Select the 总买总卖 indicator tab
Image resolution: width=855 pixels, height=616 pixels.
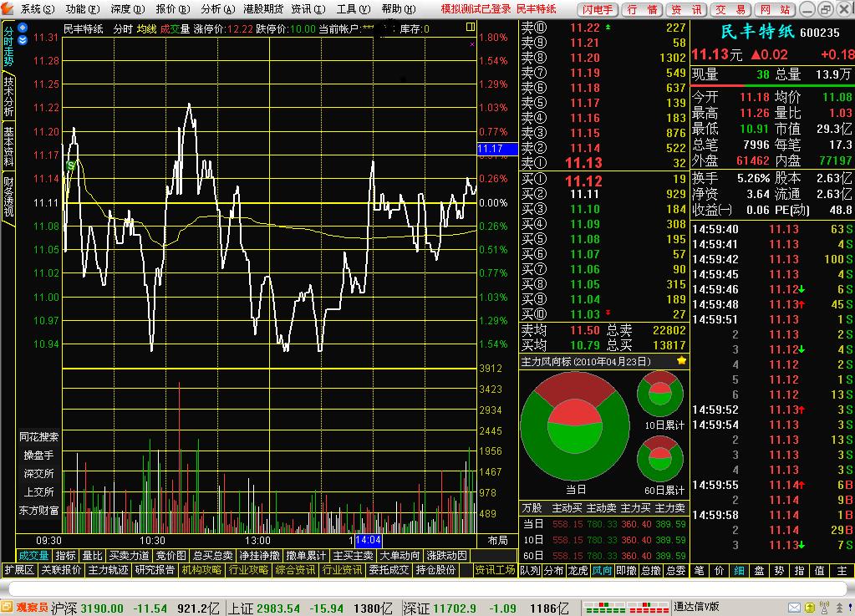click(212, 556)
